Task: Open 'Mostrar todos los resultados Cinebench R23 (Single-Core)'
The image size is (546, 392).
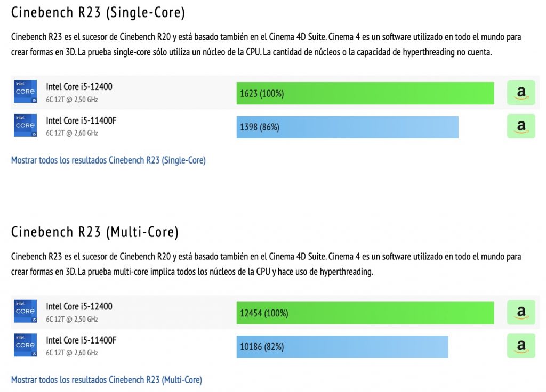Action: (108, 160)
